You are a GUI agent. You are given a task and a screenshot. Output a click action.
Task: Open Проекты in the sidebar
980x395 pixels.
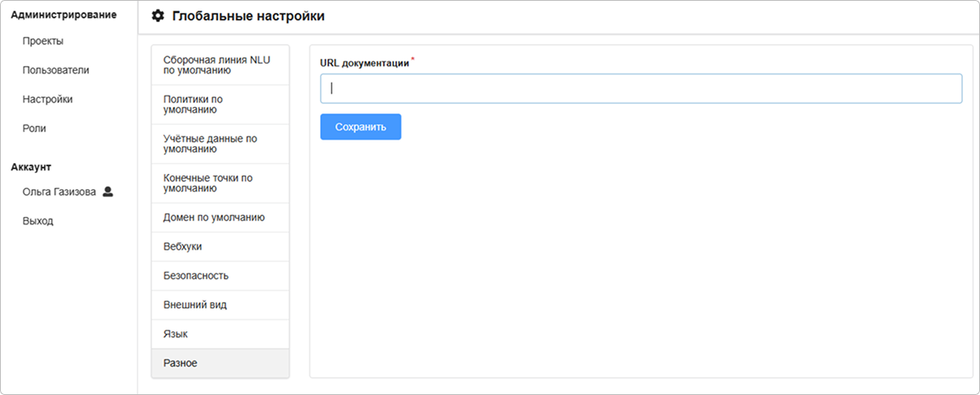point(43,41)
